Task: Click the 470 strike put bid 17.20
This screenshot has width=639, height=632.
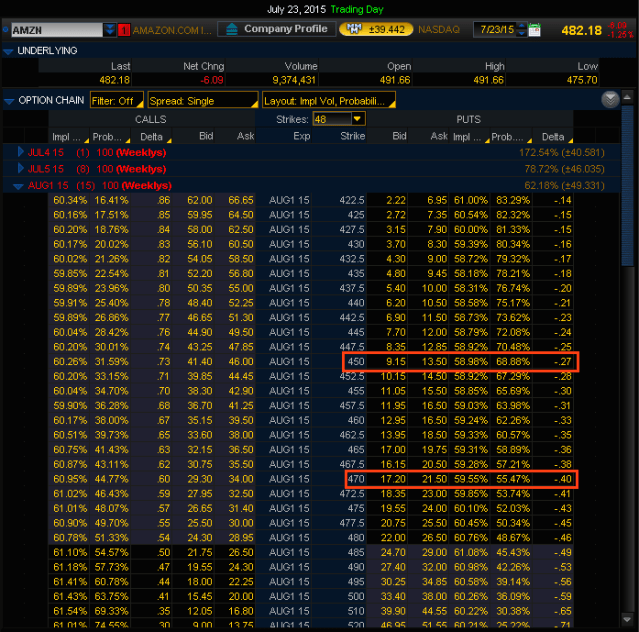Action: click(393, 479)
